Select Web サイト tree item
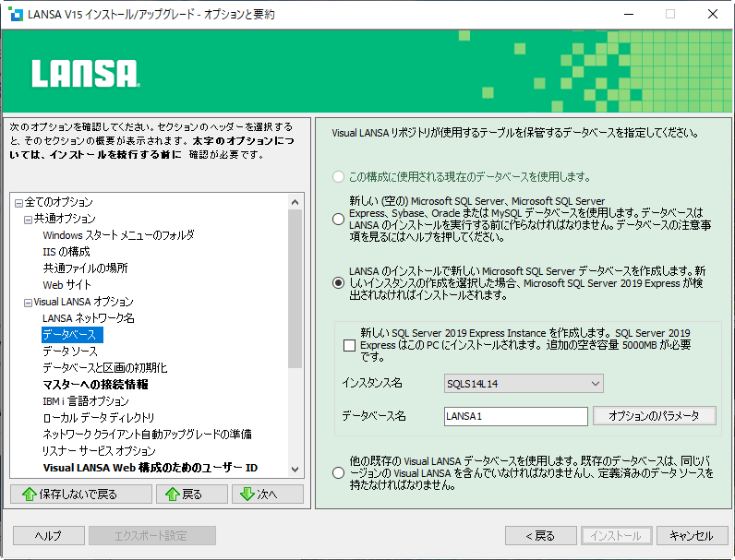735x560 pixels. pyautogui.click(x=67, y=285)
